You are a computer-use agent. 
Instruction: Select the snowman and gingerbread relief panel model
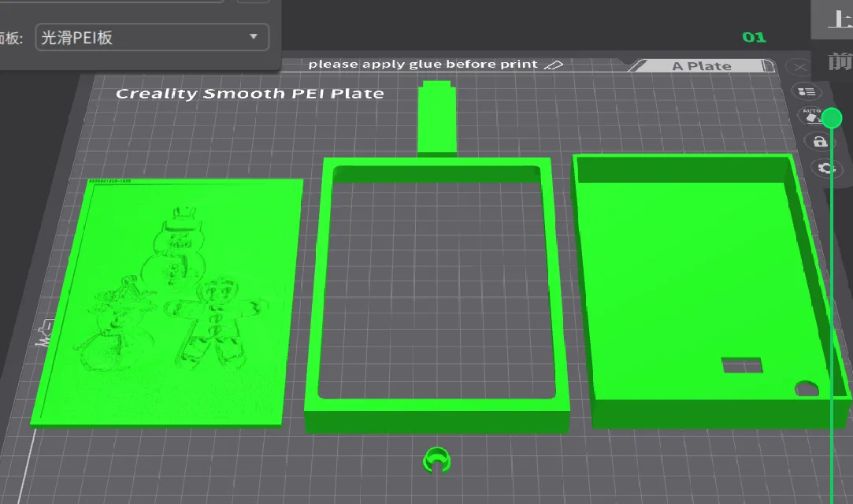167,302
